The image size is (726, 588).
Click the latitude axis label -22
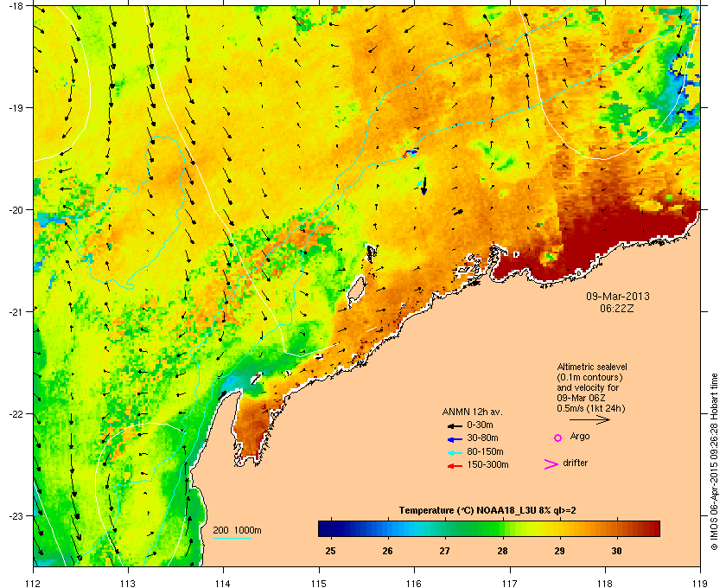pos(16,414)
